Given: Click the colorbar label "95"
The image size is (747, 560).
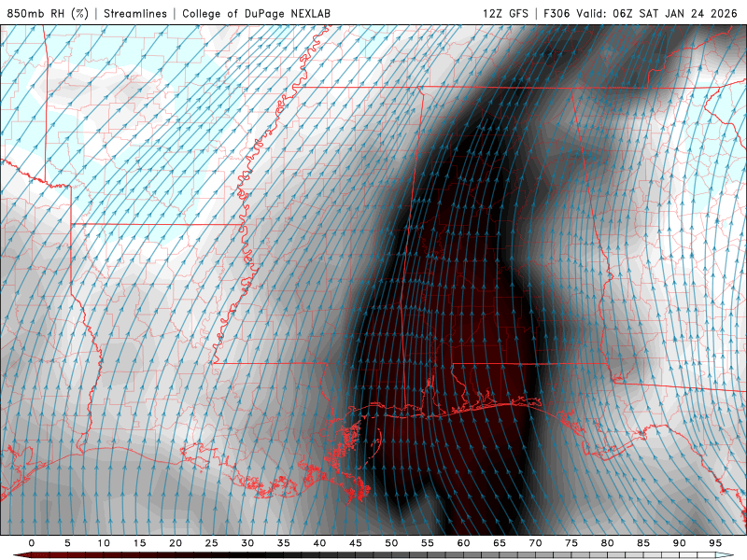Looking at the screenshot, I should point(715,543).
